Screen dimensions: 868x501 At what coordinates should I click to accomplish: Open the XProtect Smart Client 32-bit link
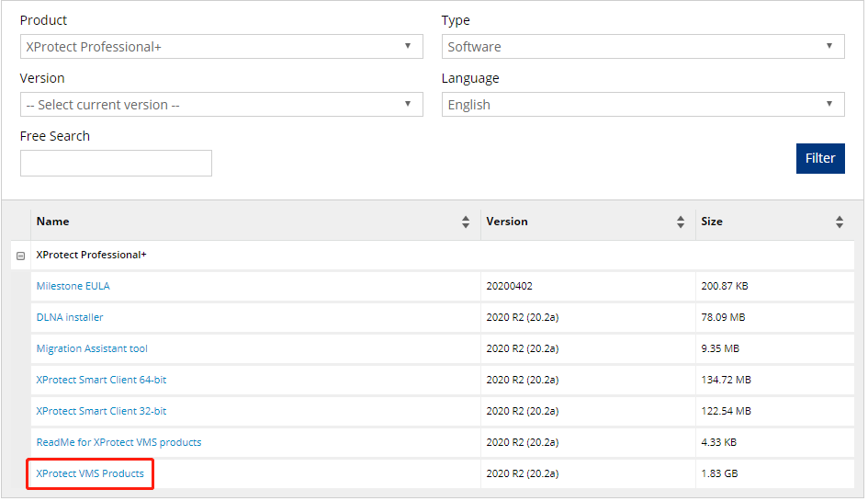coord(101,411)
